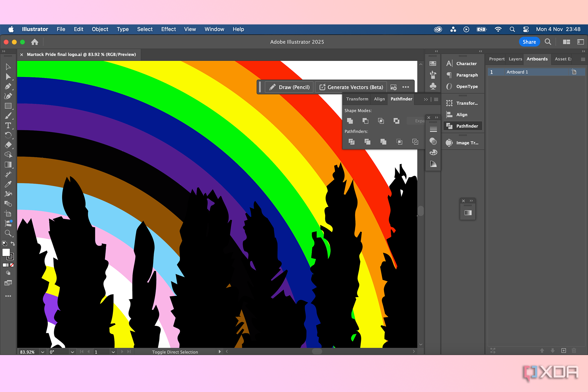
Task: Select the Rotate tool
Action: click(8, 135)
